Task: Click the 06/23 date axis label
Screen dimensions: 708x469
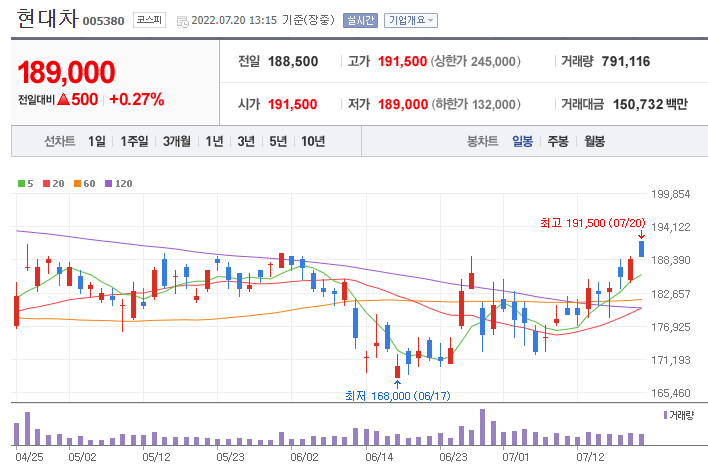Action: [453, 457]
